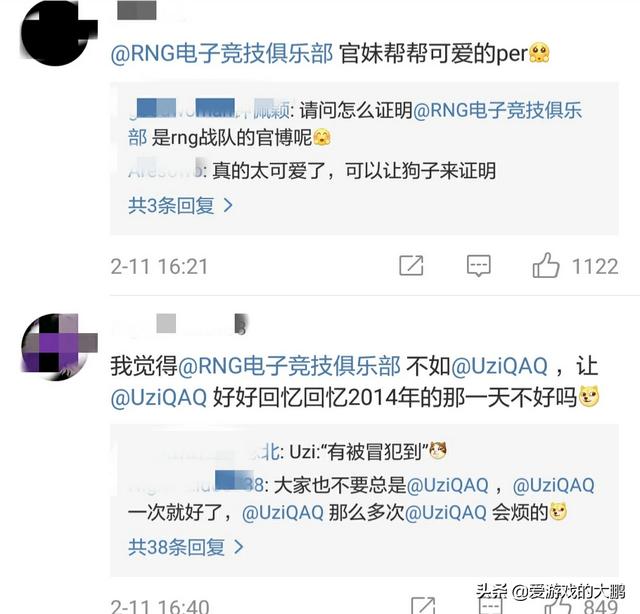Tap the hugging emoji after 可爱的per

click(x=539, y=53)
